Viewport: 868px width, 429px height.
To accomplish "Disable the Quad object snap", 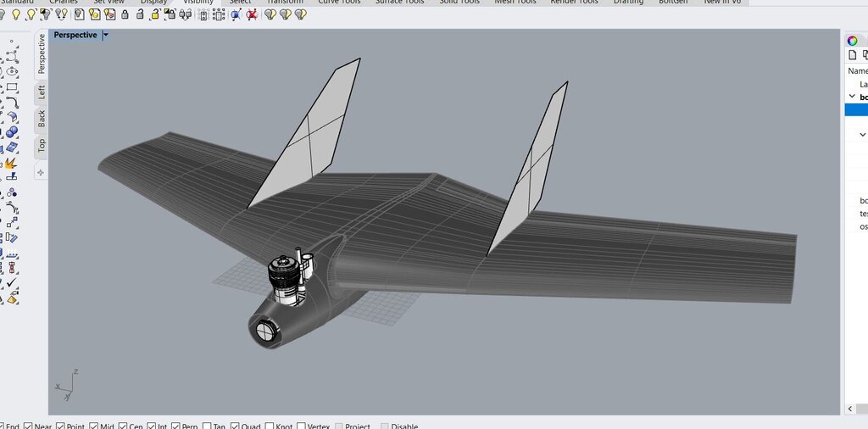I will click(233, 426).
